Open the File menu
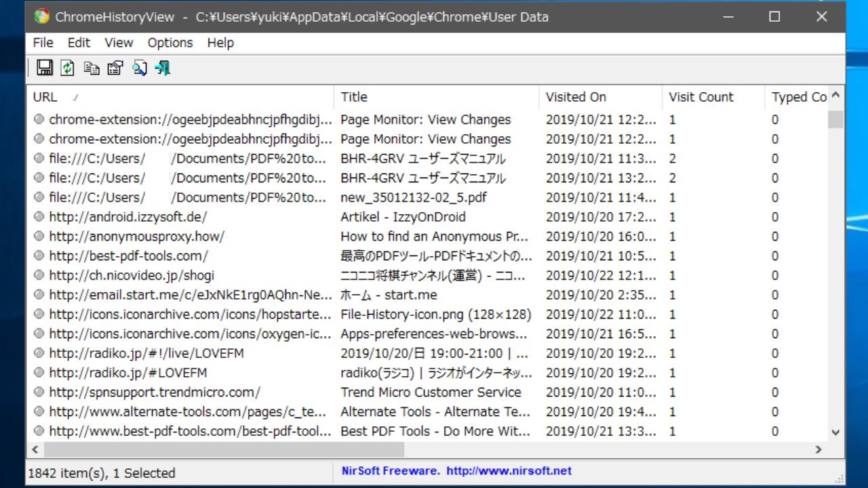The width and height of the screenshot is (868, 488). 43,43
